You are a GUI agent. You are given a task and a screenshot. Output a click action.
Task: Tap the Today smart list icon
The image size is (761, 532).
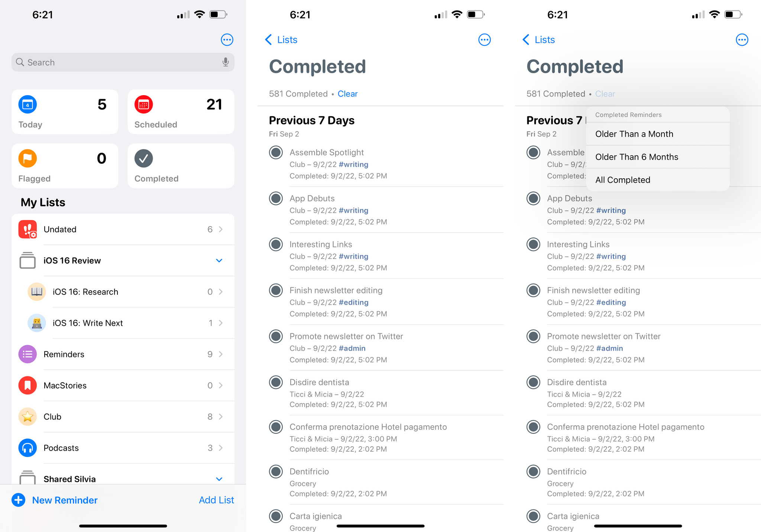coord(28,105)
